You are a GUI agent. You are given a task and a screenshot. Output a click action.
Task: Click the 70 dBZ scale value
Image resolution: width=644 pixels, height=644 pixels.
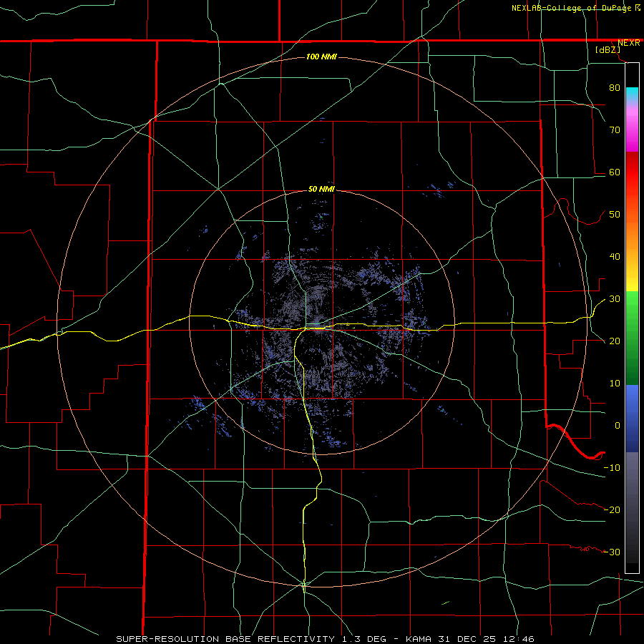tap(615, 130)
